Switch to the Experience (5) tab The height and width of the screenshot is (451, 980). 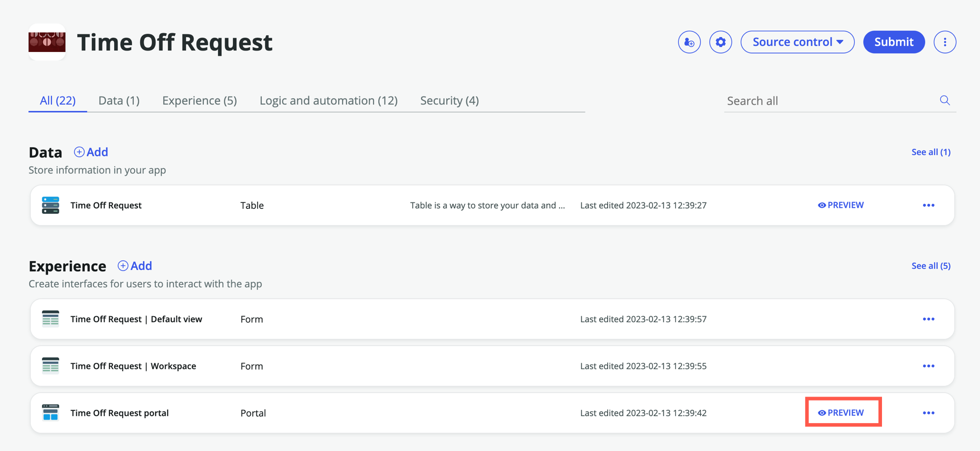[x=199, y=100]
